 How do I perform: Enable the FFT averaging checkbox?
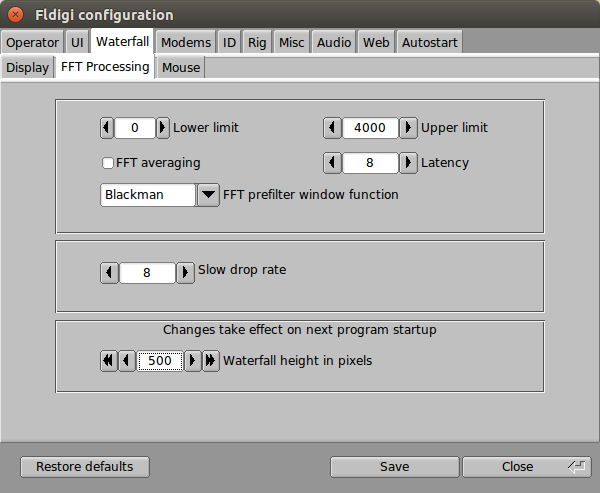[108, 163]
